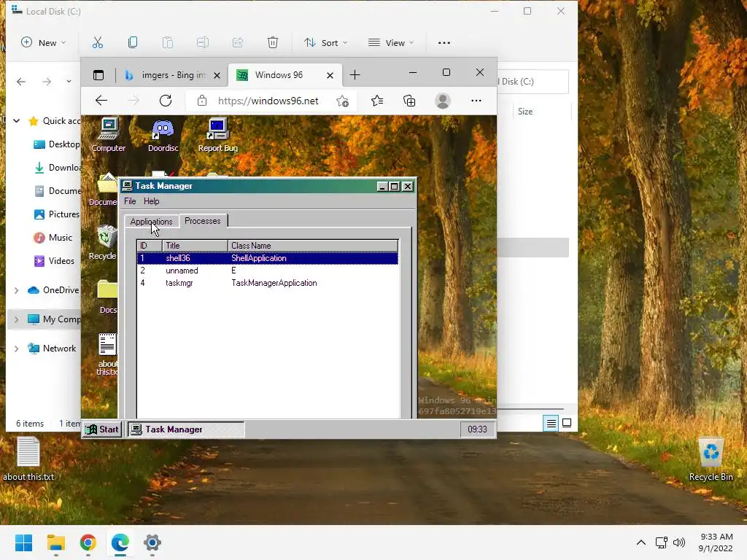View site information lock icon

[x=202, y=101]
